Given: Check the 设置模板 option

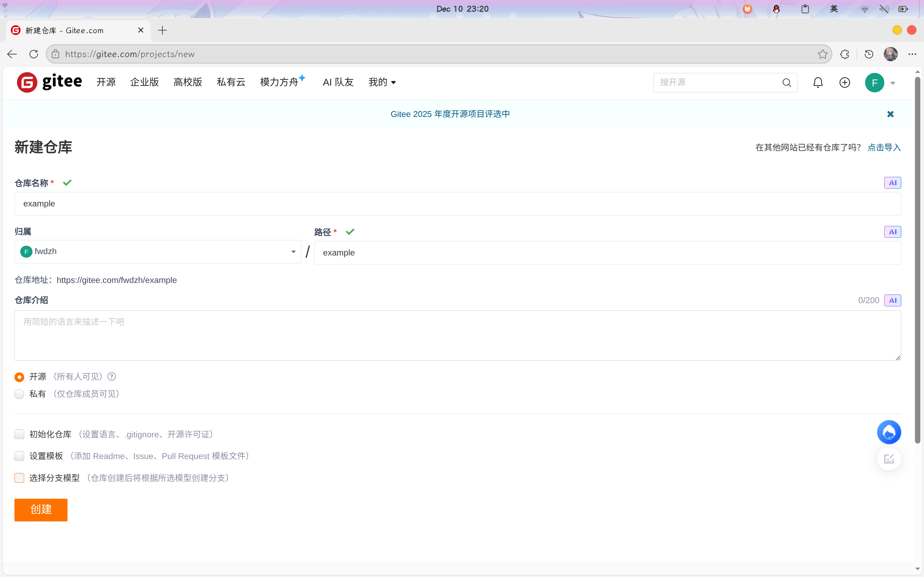Looking at the screenshot, I should [x=19, y=456].
